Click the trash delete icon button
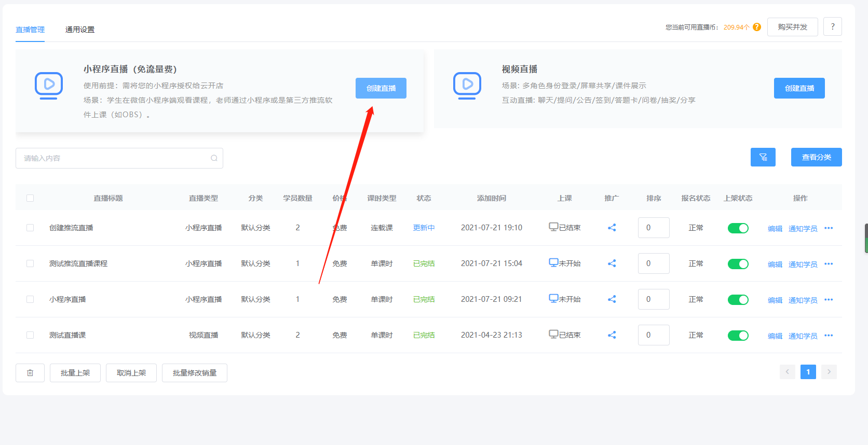The image size is (868, 445). tap(30, 373)
